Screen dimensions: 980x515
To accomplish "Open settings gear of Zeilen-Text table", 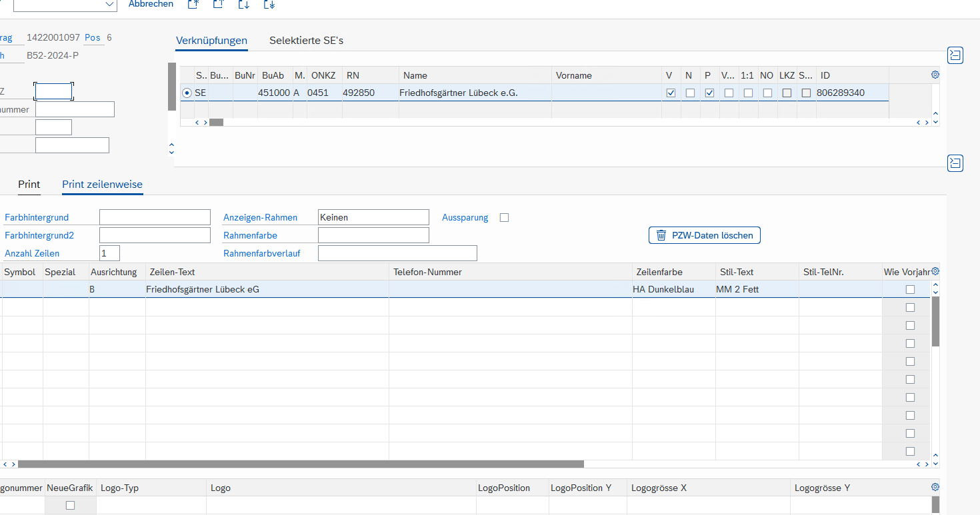I will [935, 271].
